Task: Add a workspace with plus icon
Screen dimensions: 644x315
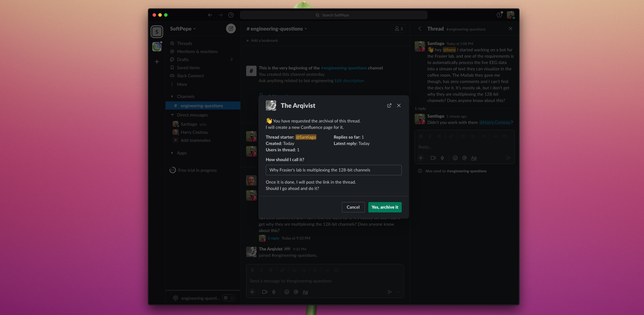Action: tap(157, 62)
